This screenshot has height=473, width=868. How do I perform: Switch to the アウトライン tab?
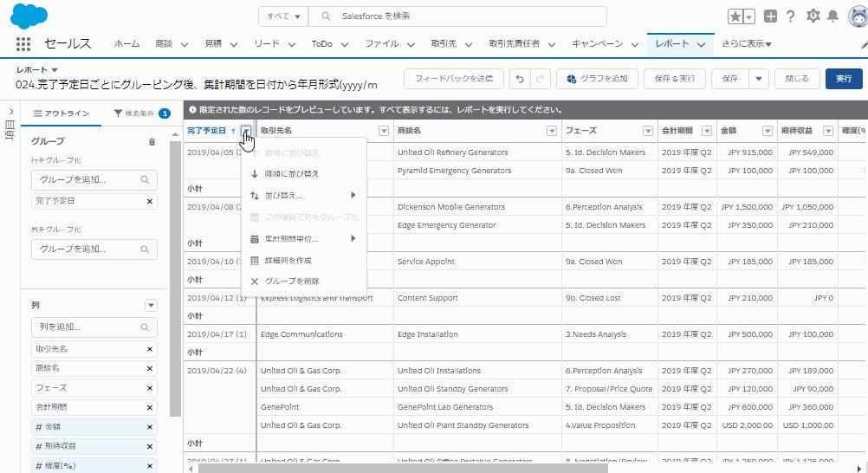[61, 113]
